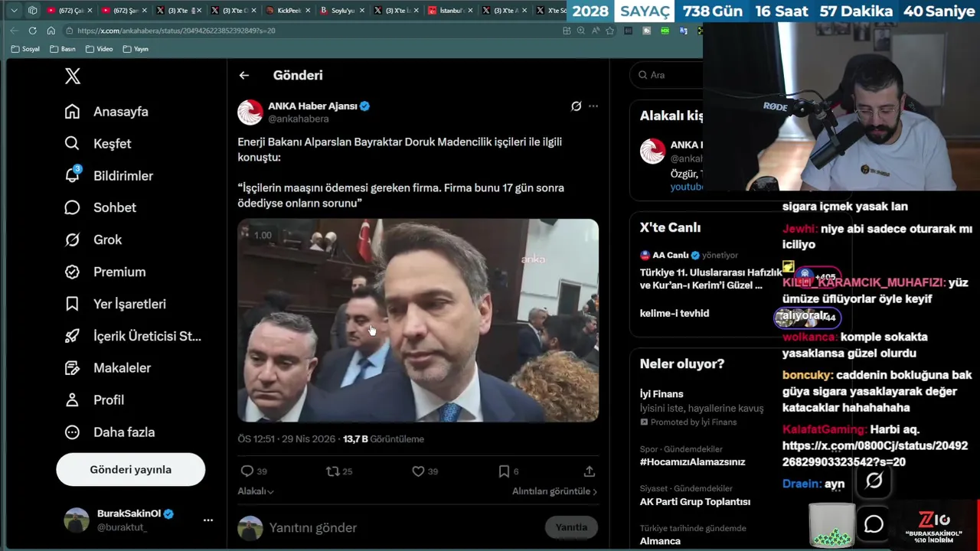980x551 pixels.
Task: Click Alakalı kişiler ANKA avatar
Action: pos(652,151)
